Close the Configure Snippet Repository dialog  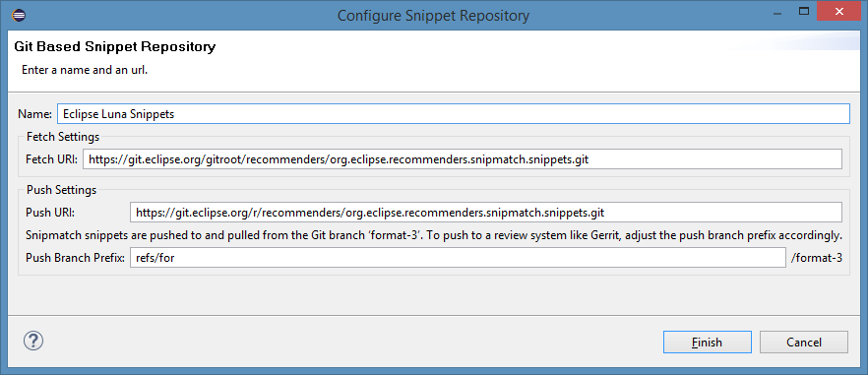click(x=838, y=11)
